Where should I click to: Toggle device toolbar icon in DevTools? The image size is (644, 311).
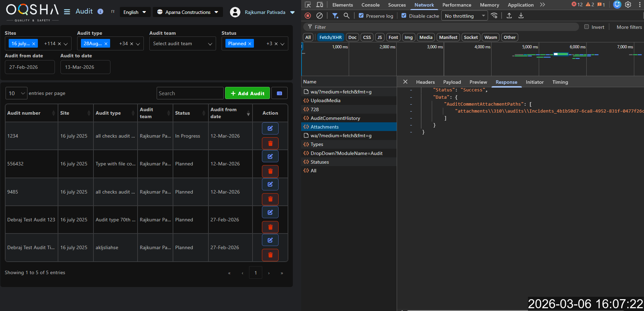(320, 5)
